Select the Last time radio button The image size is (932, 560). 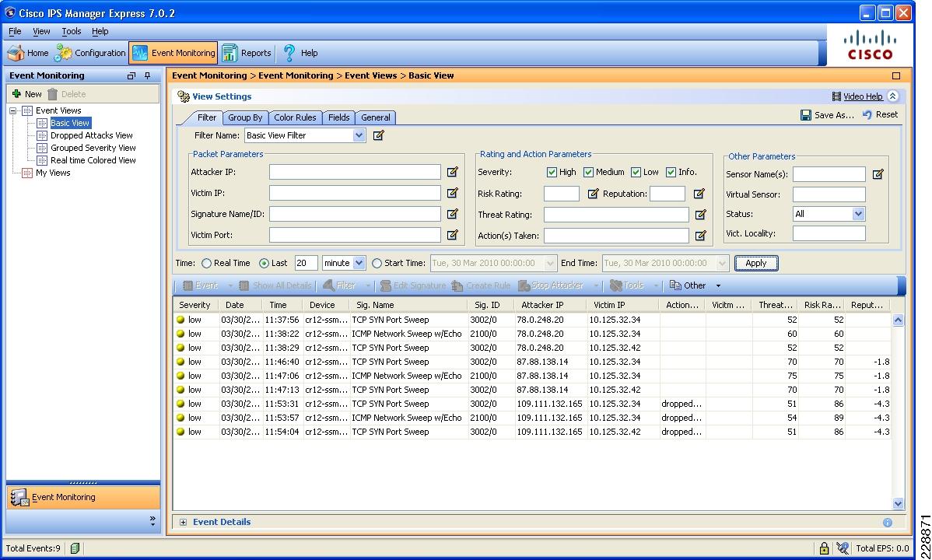tap(264, 264)
